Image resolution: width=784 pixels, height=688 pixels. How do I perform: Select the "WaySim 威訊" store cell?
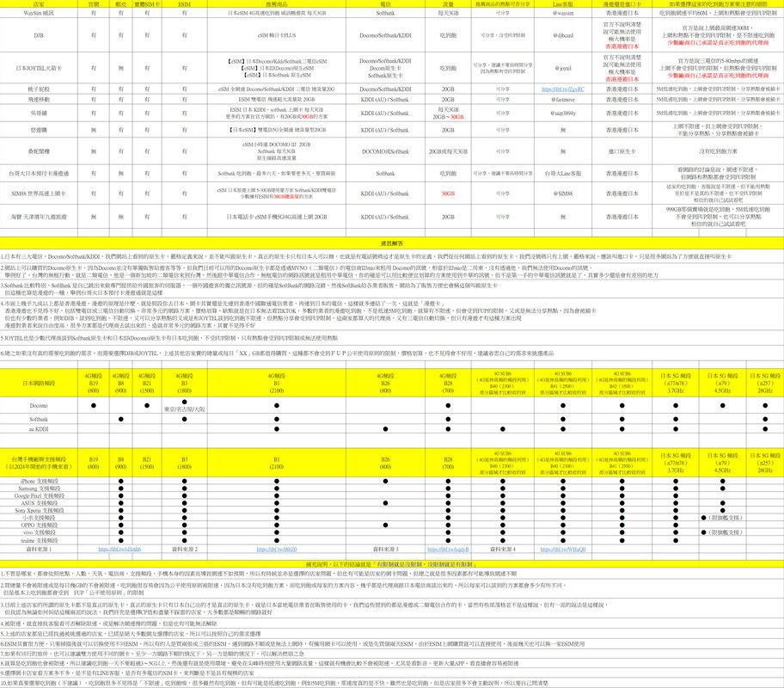pyautogui.click(x=39, y=13)
